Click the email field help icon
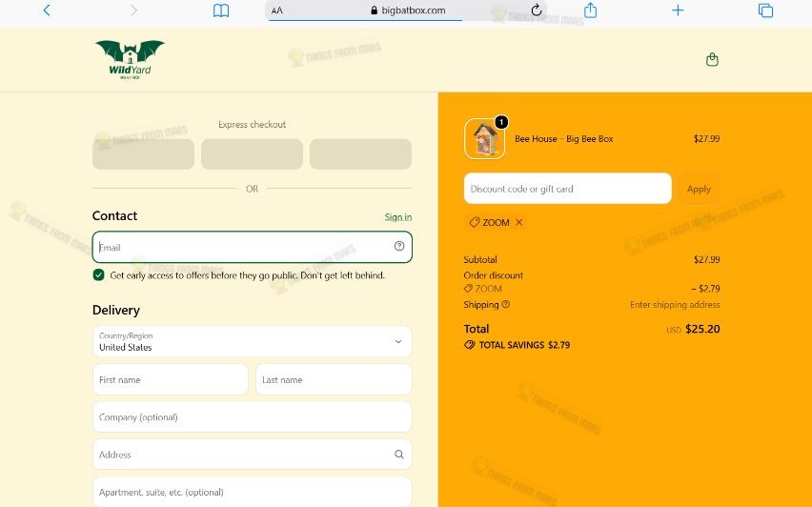 pyautogui.click(x=398, y=246)
